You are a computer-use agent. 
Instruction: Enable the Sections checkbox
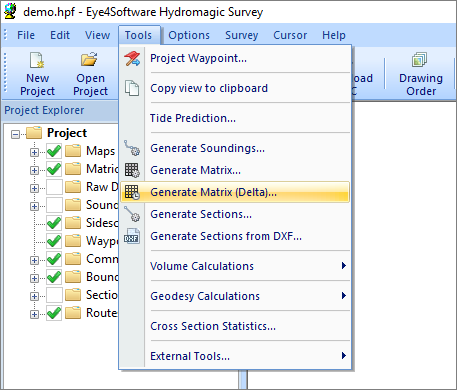[x=54, y=295]
